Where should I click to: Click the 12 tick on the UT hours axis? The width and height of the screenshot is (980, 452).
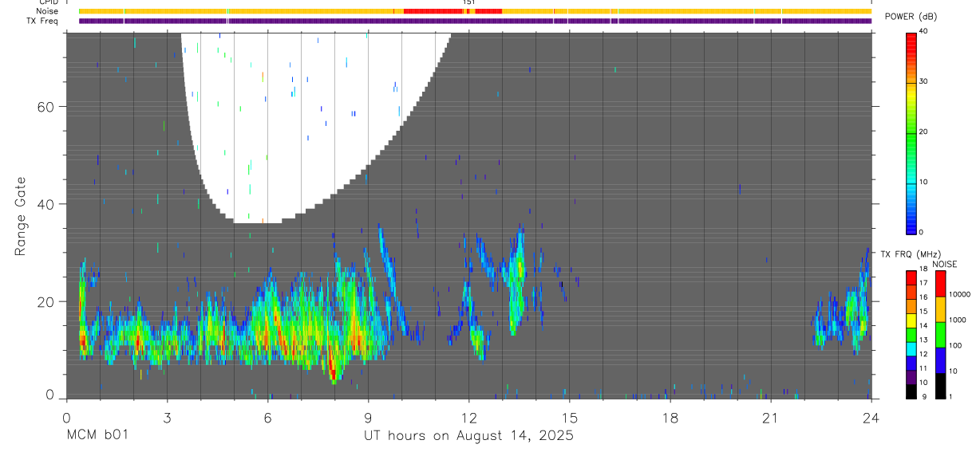469,417
